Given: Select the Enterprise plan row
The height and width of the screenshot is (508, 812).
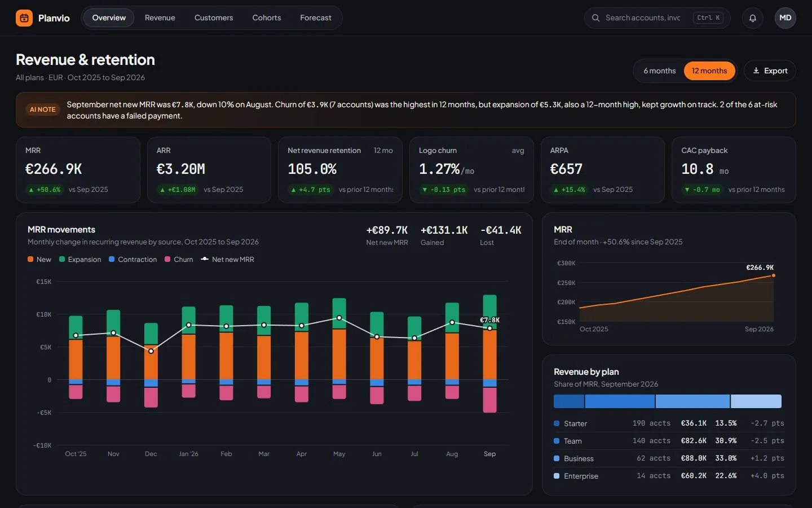Looking at the screenshot, I should pyautogui.click(x=669, y=476).
